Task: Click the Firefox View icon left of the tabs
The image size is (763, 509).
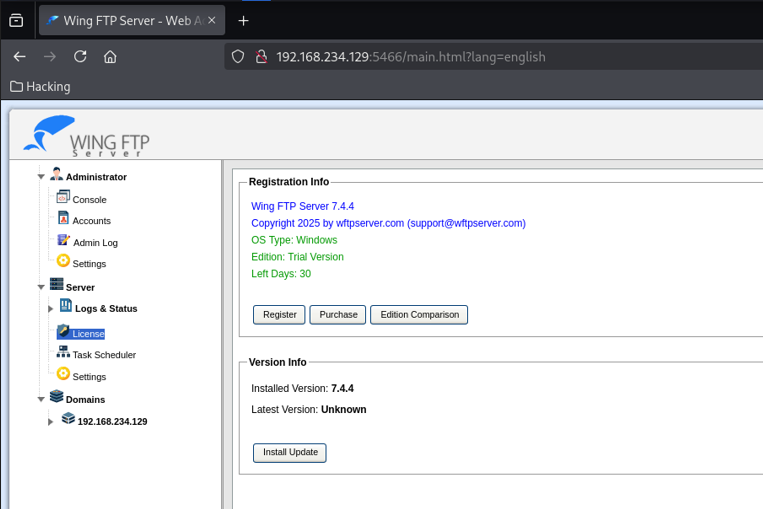Action: (x=16, y=20)
